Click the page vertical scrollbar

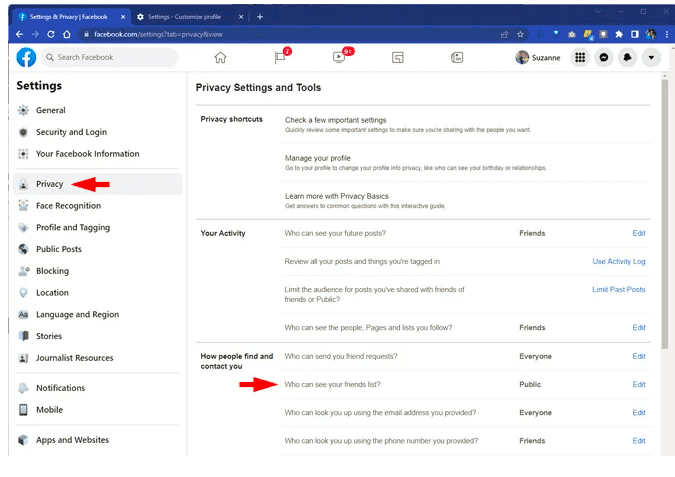click(x=665, y=213)
